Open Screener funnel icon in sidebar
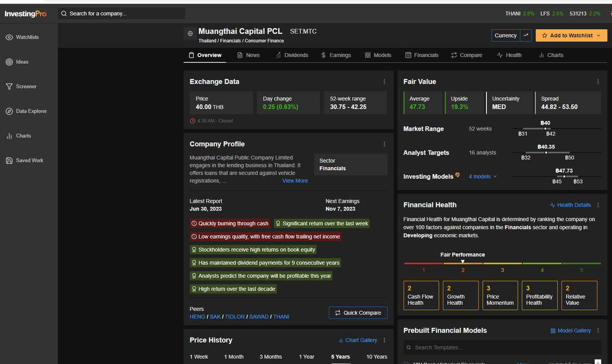This screenshot has width=612, height=364. (x=9, y=87)
